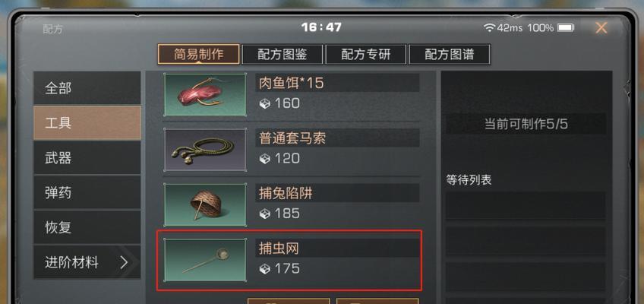Click the 捕兔陷阱 rabbit trap icon
Screen dimensions: 644x304
tap(205, 205)
